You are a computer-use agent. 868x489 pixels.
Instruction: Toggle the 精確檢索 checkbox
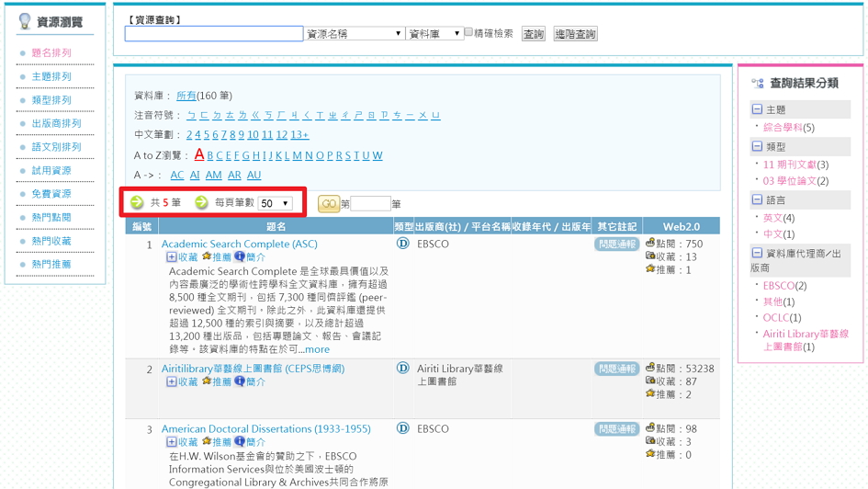(x=468, y=32)
